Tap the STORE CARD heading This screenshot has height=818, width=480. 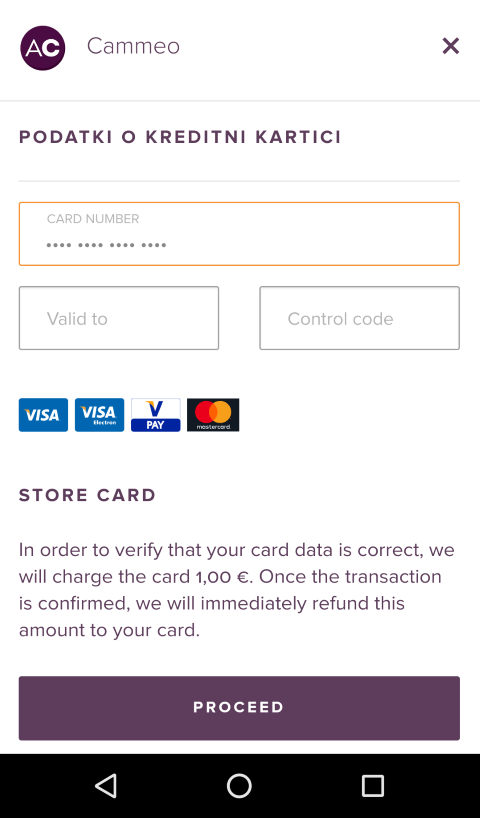pos(88,495)
